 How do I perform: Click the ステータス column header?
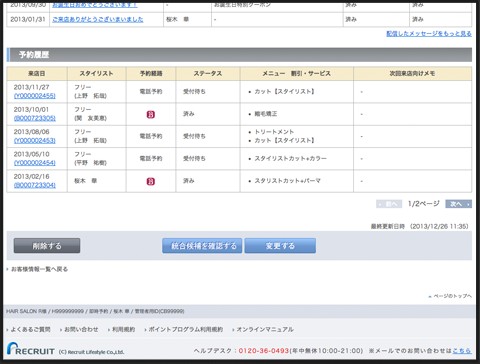[x=208, y=73]
